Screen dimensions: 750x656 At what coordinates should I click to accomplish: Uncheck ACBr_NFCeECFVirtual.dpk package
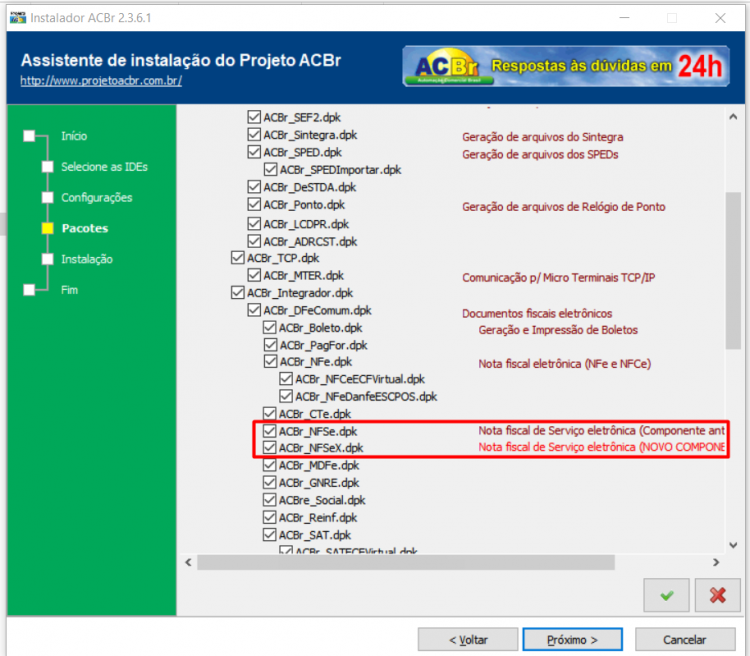286,379
